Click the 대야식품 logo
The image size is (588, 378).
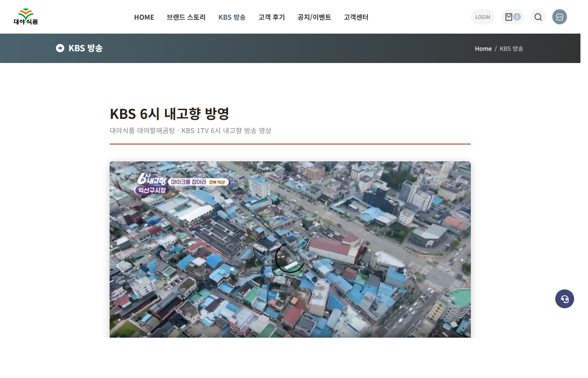[26, 17]
